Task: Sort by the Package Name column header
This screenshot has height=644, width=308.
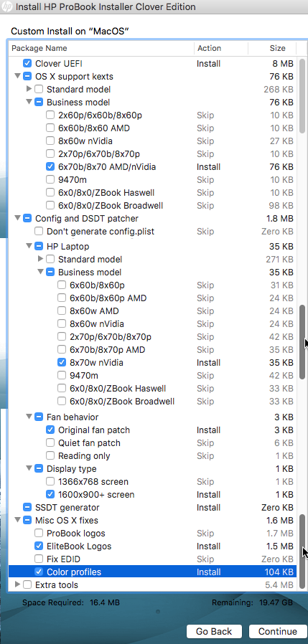Action: (101, 49)
